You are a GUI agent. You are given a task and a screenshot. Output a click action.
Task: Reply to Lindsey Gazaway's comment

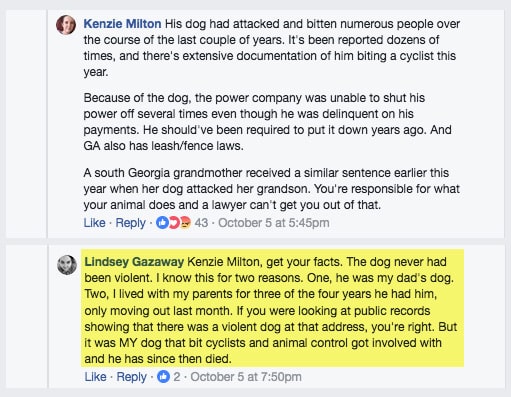coord(131,377)
